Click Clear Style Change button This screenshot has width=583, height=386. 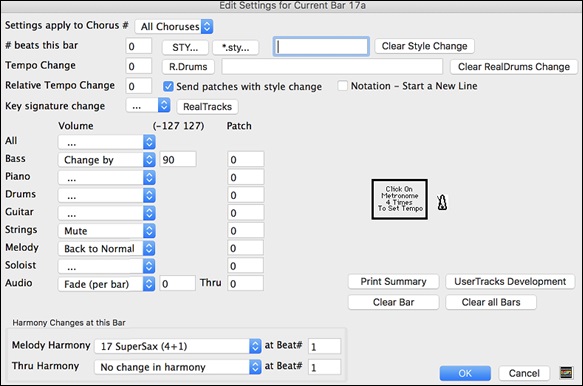[x=424, y=46]
